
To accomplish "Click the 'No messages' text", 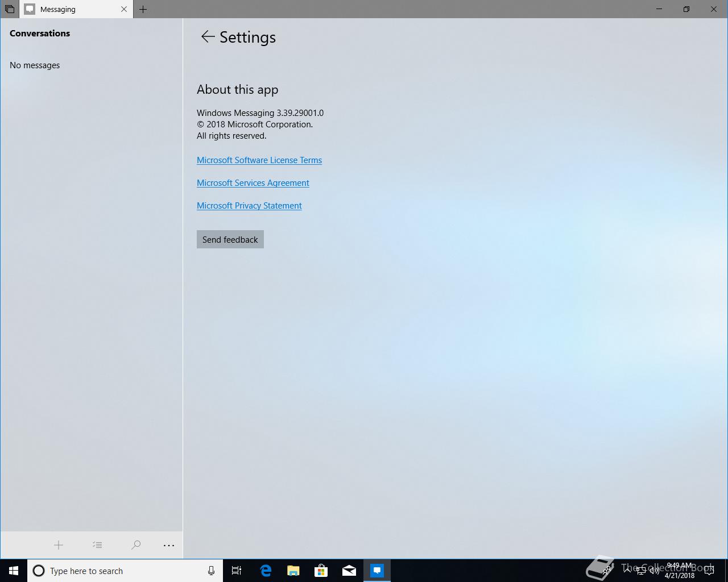I will (x=35, y=65).
